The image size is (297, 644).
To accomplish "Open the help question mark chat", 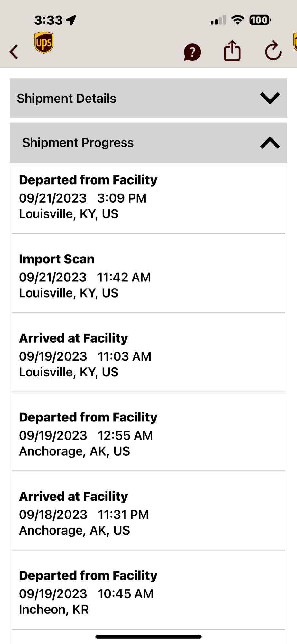I will pyautogui.click(x=192, y=52).
